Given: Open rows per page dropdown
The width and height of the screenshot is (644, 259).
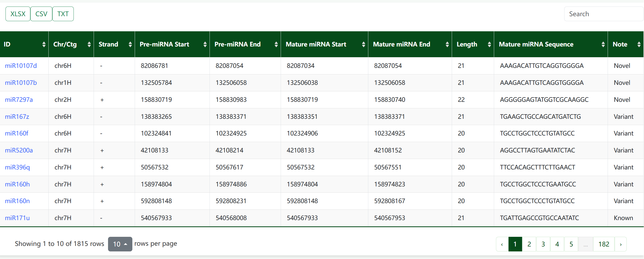Looking at the screenshot, I should tap(120, 244).
